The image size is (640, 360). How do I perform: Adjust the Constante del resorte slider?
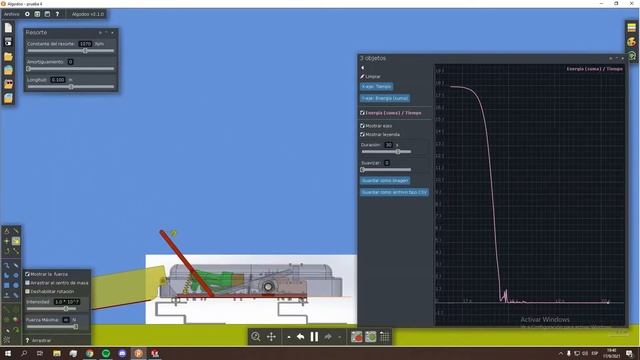pos(71,51)
